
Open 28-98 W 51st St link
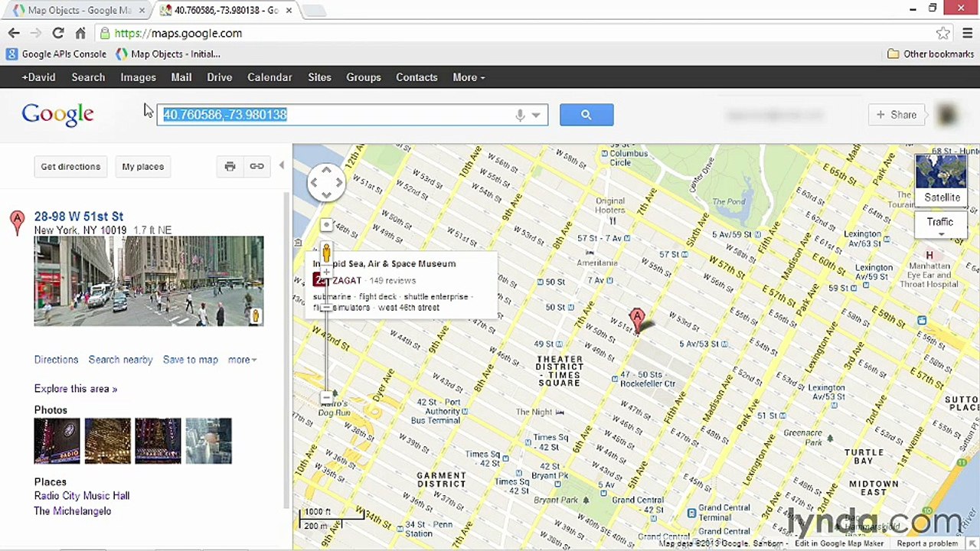(x=79, y=217)
